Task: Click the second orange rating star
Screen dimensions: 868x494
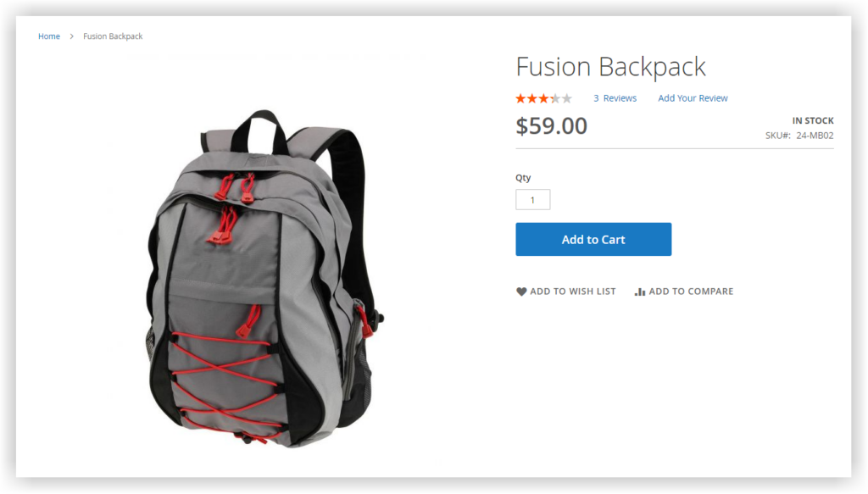Action: [532, 98]
